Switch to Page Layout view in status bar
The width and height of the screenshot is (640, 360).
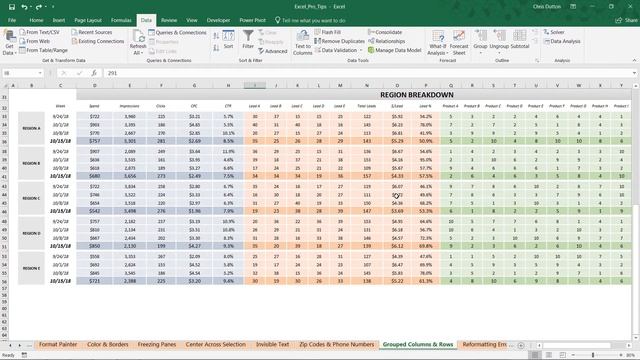point(549,355)
